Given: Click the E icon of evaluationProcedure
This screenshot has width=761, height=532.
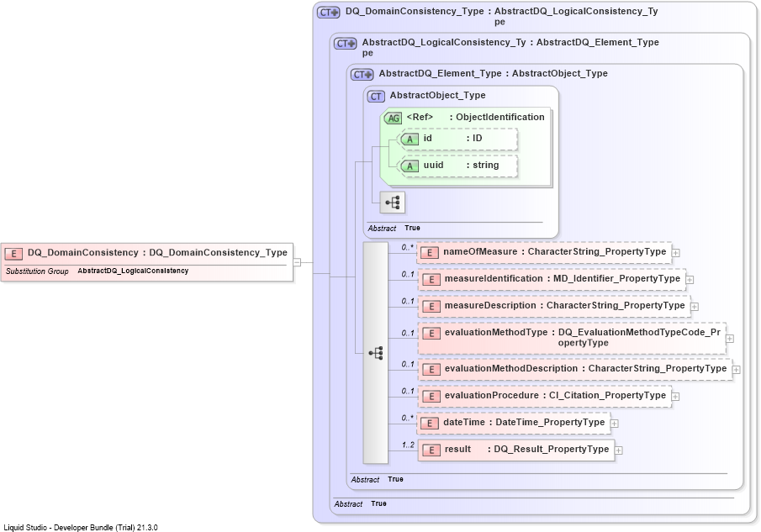Looking at the screenshot, I should (431, 397).
